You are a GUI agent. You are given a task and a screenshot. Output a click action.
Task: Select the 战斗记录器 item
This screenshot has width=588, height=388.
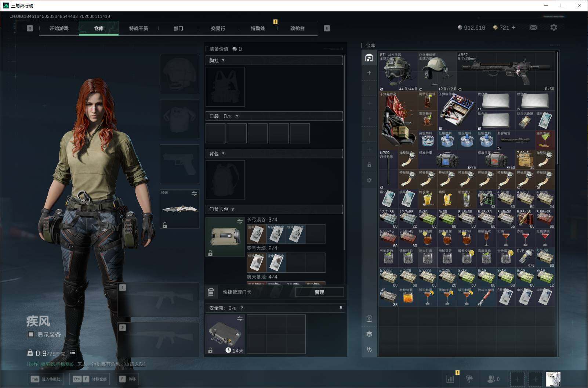[526, 121]
